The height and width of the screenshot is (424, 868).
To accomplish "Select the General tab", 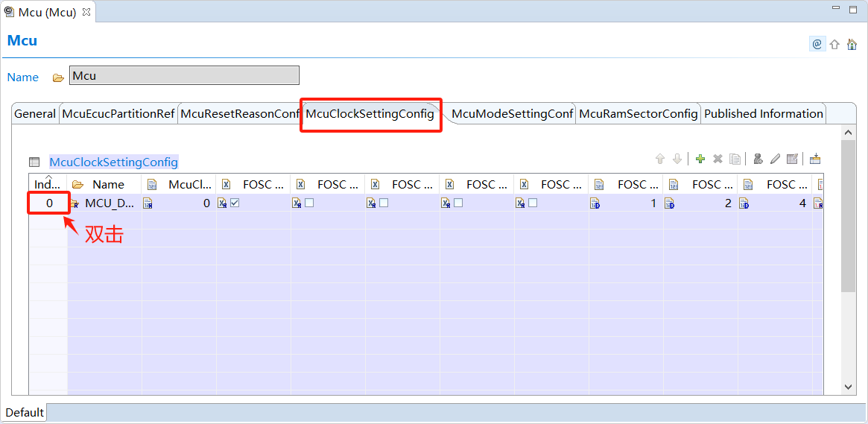I will point(35,114).
